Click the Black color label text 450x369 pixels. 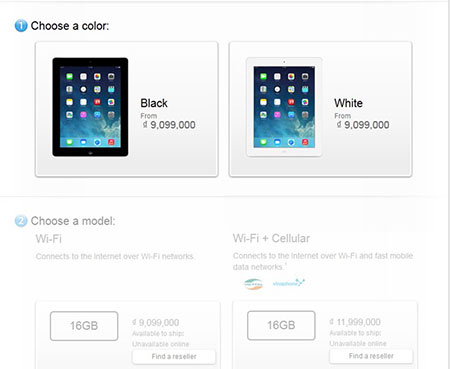[x=154, y=103]
